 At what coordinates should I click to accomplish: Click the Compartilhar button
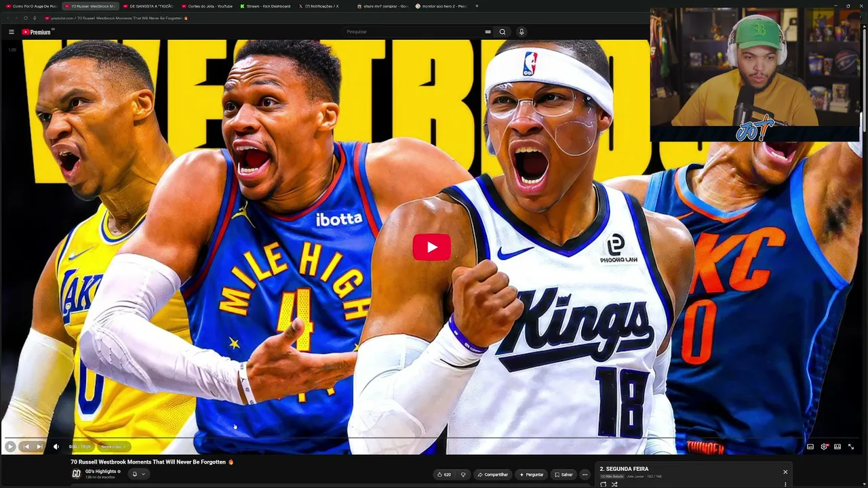(493, 474)
